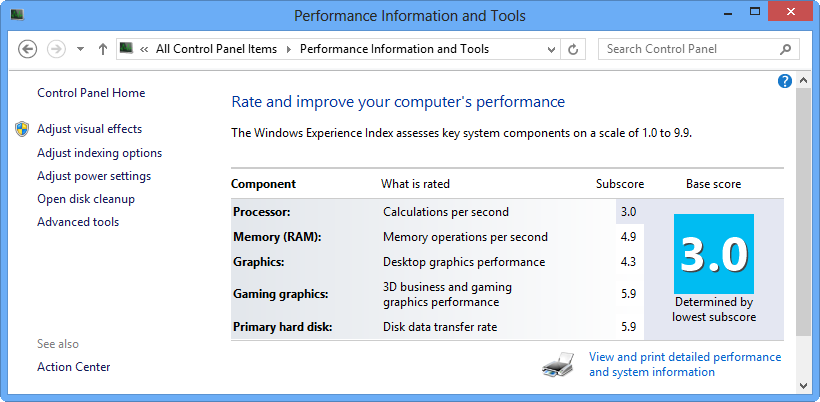The image size is (820, 402).
Task: Launch Open disk cleanup
Action: pos(86,199)
